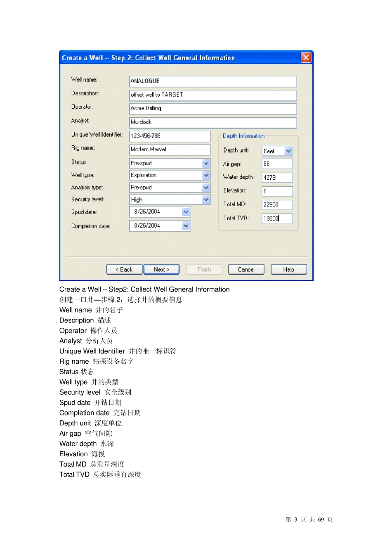Click the Security level label in dialog
This screenshot has height=555, width=392.
pos(87,199)
